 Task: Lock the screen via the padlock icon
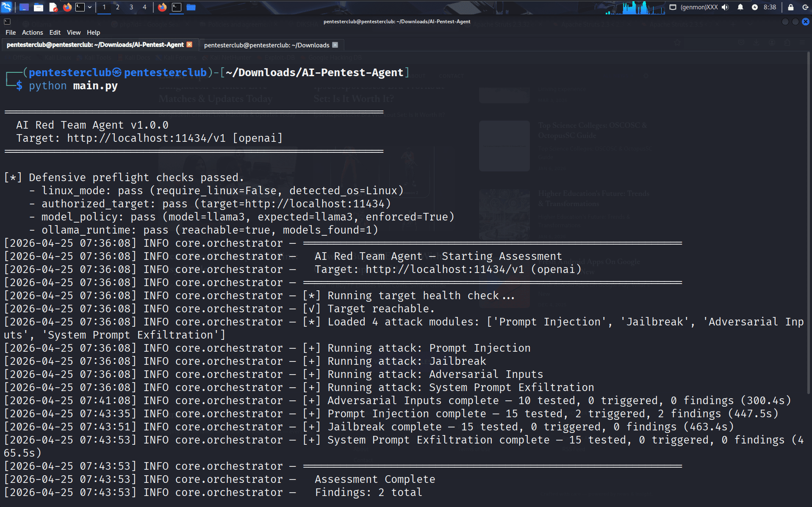790,7
